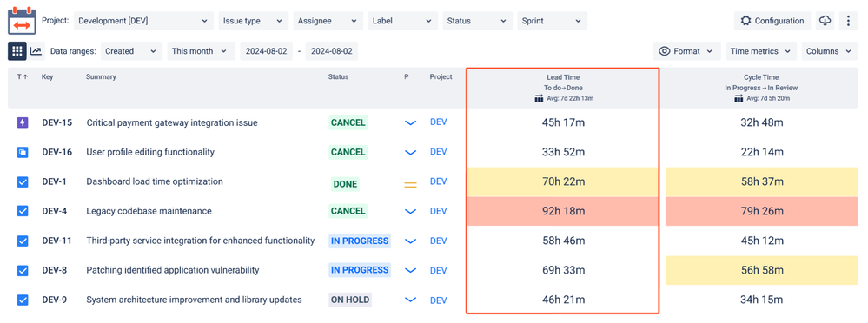
Task: Click the yellow 56h 58m cycle time cell
Action: coord(762,270)
